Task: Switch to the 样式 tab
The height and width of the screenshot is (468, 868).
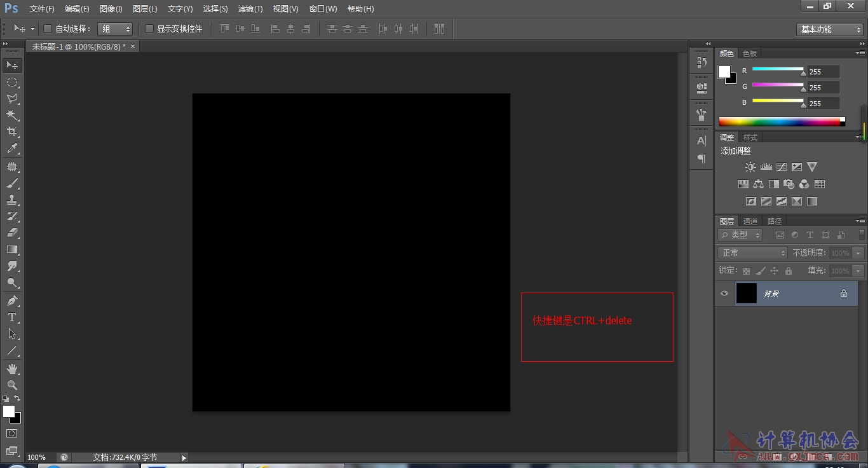Action: (750, 137)
